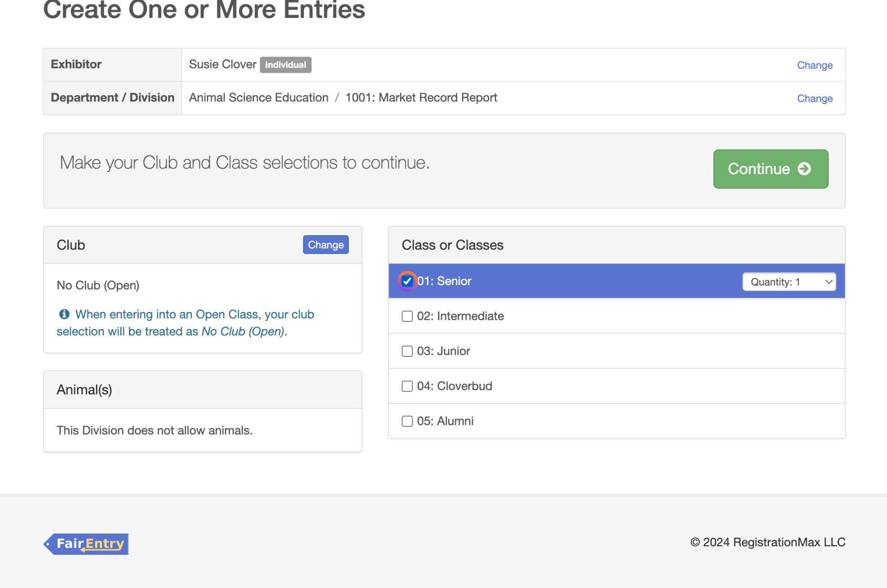
Task: Click the Class or Classes panel heading
Action: (452, 245)
